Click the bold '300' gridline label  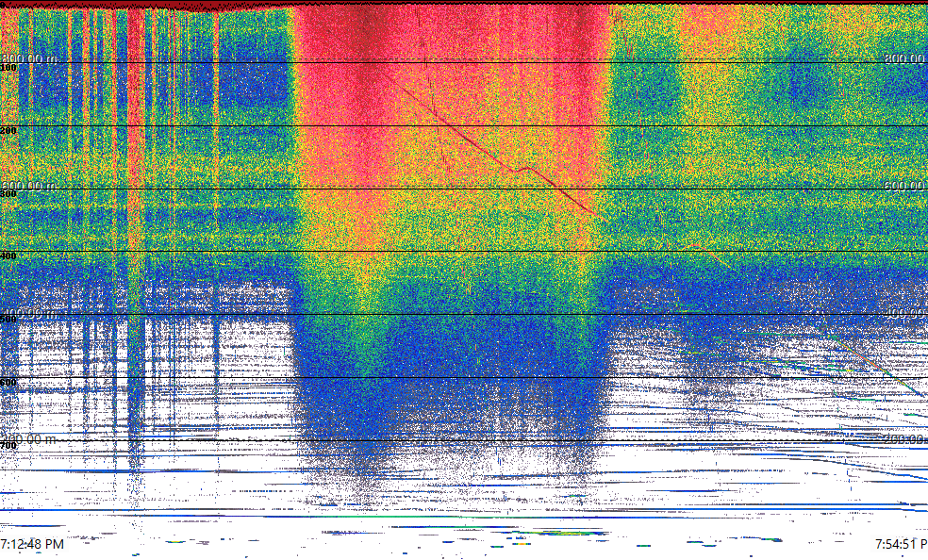(8, 193)
